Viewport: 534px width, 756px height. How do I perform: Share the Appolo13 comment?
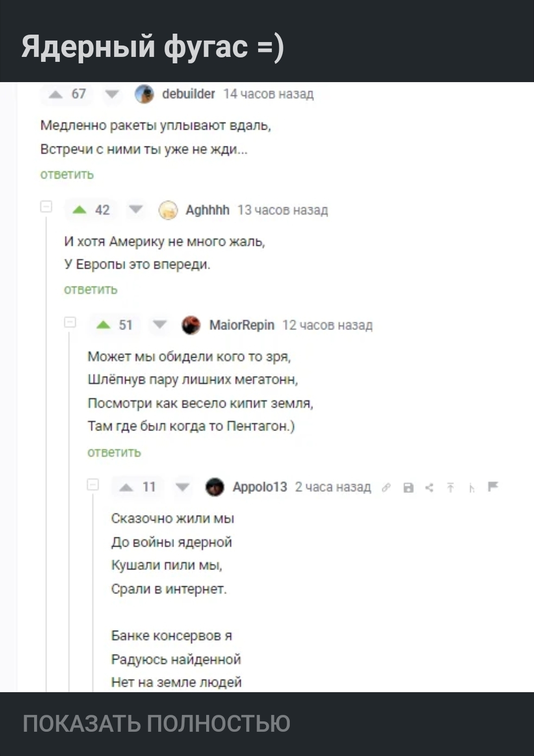point(429,488)
